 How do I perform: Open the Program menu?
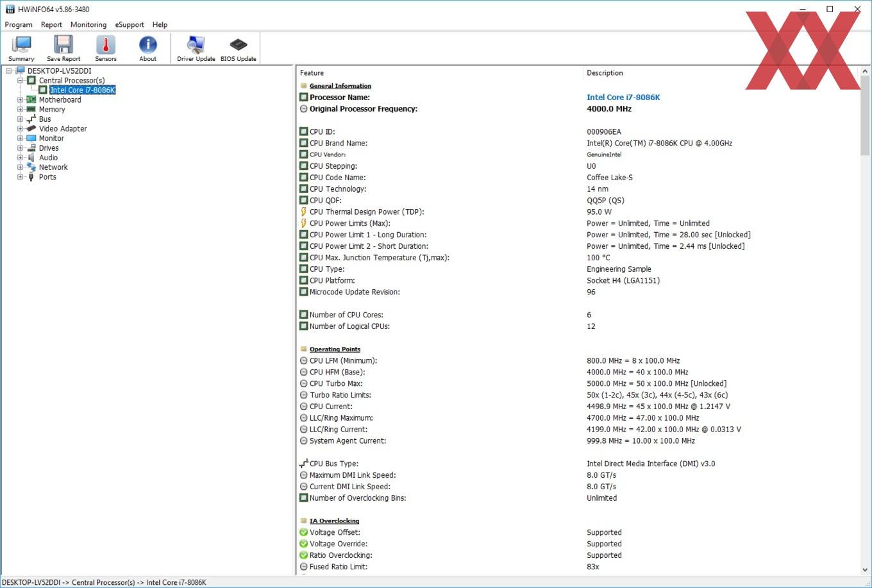tap(19, 24)
